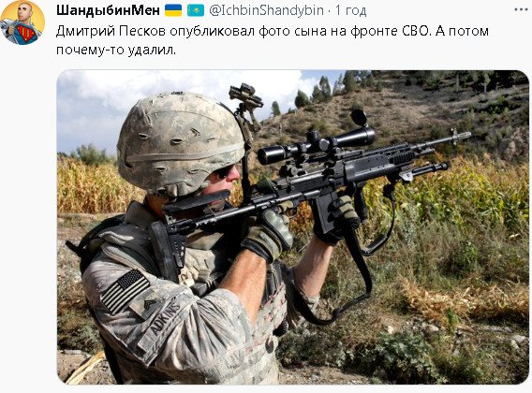The height and width of the screenshot is (393, 532).
Task: Click the ШандыбинМен display name
Action: click(109, 10)
